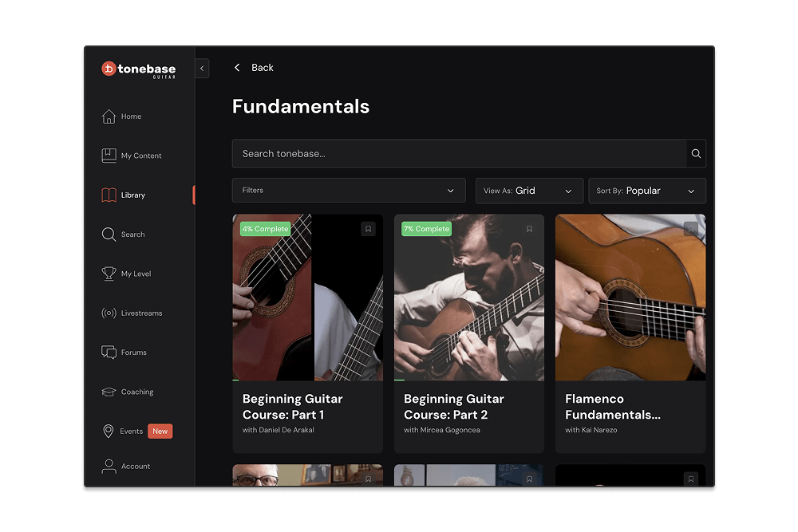Open My Level in the sidebar
The image size is (798, 532).
coord(136,274)
